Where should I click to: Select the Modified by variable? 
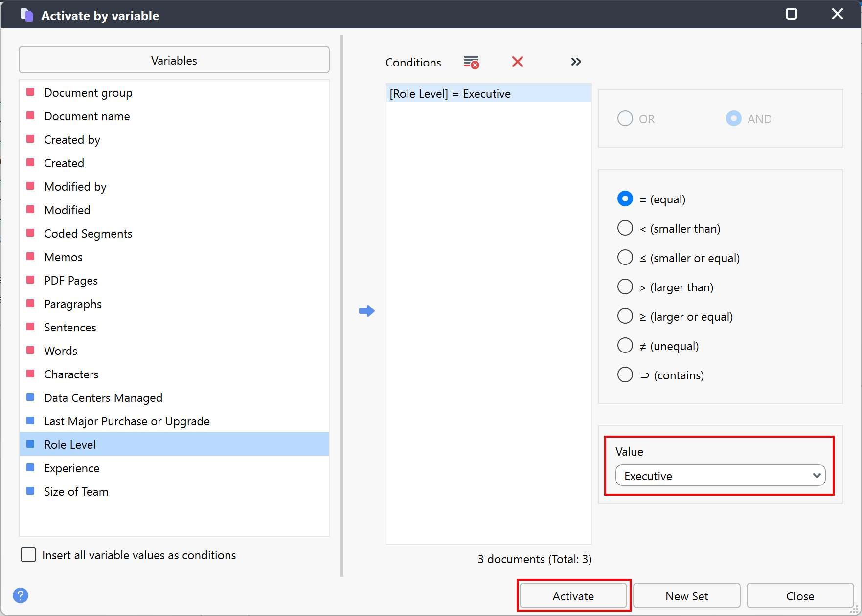[x=174, y=186]
